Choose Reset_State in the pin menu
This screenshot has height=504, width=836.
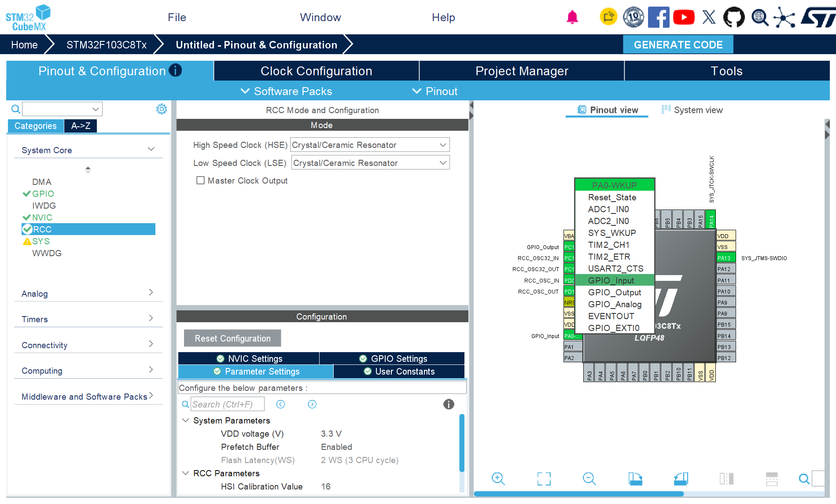pos(615,197)
